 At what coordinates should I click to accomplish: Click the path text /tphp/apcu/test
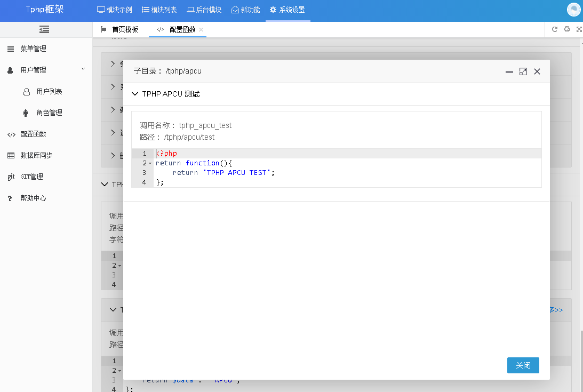point(189,137)
